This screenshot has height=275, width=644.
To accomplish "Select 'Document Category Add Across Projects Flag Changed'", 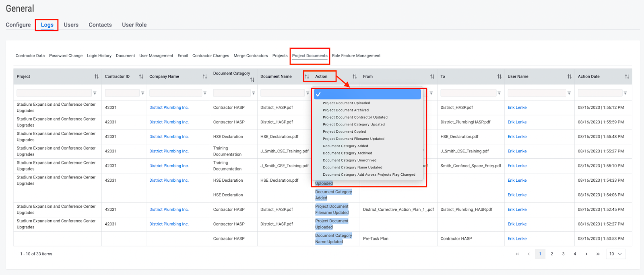I will click(369, 175).
